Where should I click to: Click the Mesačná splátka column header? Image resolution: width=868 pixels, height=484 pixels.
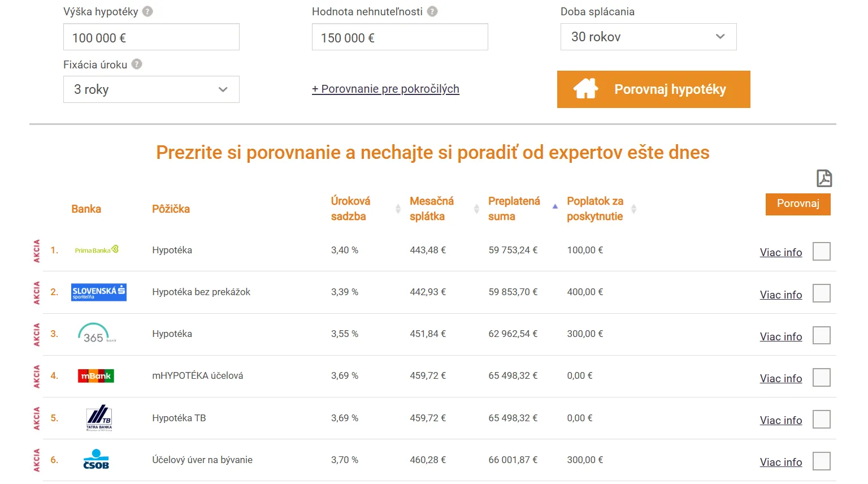pos(432,209)
